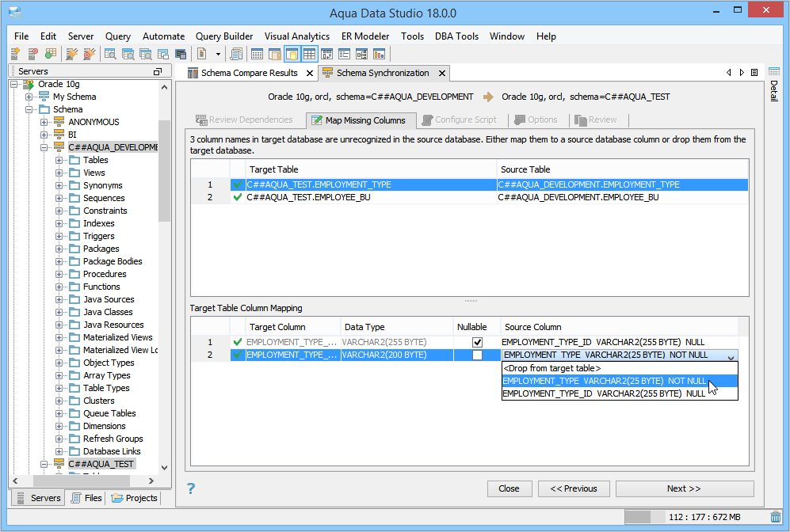The image size is (790, 532).
Task: Open the ER Modeler menu
Action: tap(365, 36)
